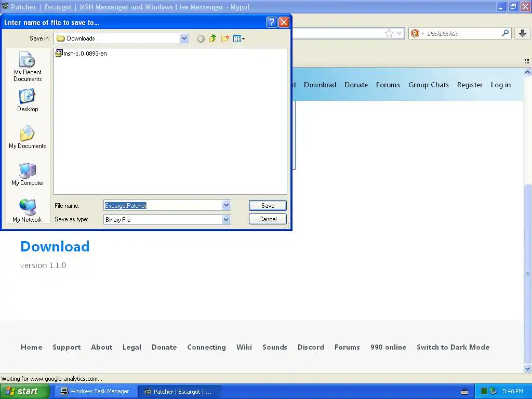The image size is (532, 399).
Task: Open Forums in the top navigation
Action: coord(388,85)
